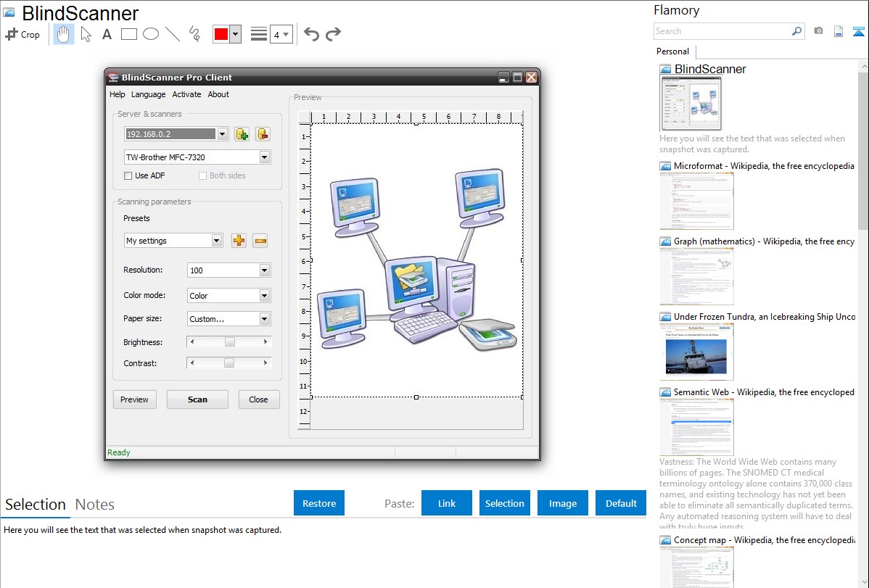Image resolution: width=869 pixels, height=588 pixels.
Task: Click the BlindScanner app icon in header
Action: point(9,12)
